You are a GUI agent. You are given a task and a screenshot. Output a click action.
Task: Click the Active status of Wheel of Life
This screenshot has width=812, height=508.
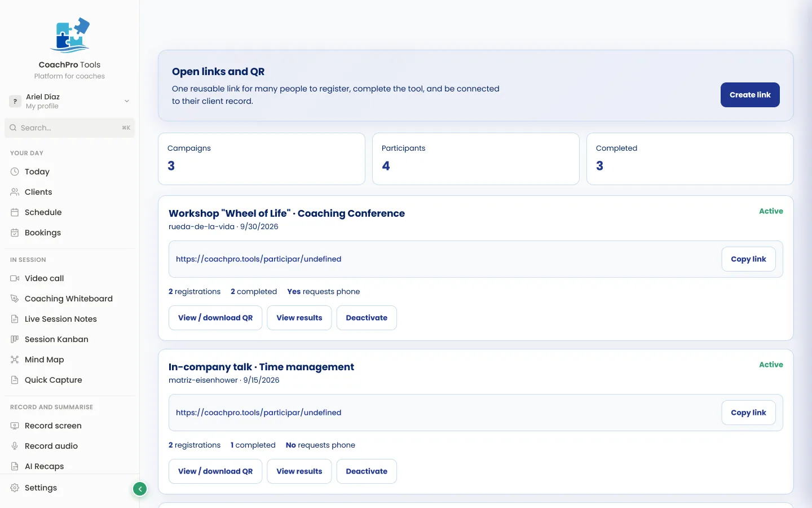click(771, 211)
